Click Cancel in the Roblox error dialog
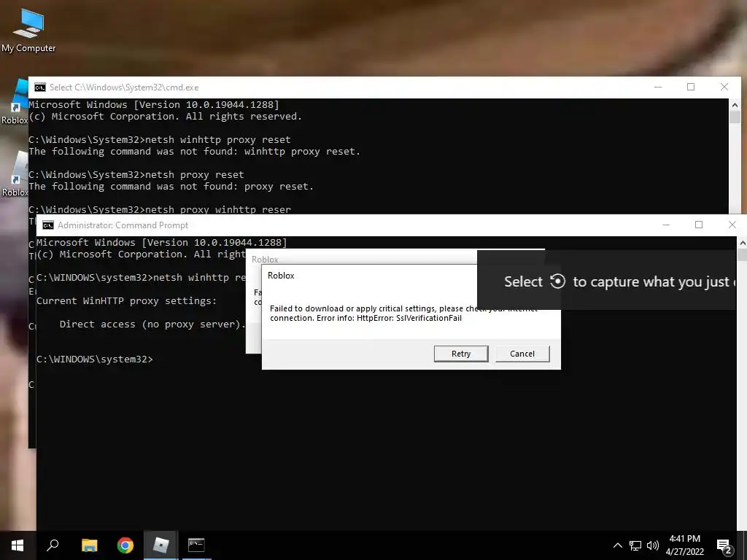 pos(522,354)
